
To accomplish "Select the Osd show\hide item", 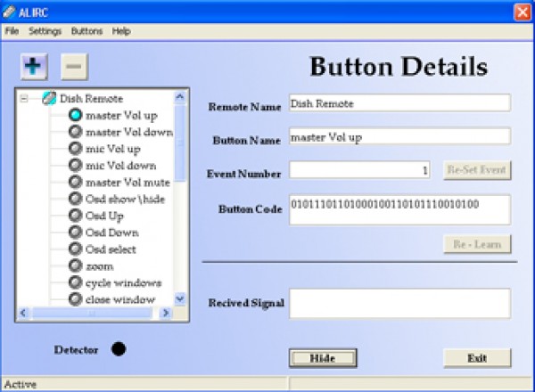I will pos(125,199).
